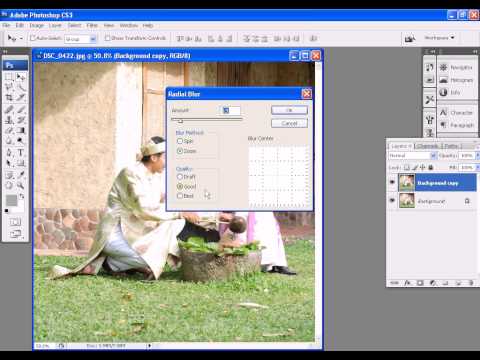The image size is (480, 360).
Task: Click the foreground color swatch
Action: click(x=11, y=200)
